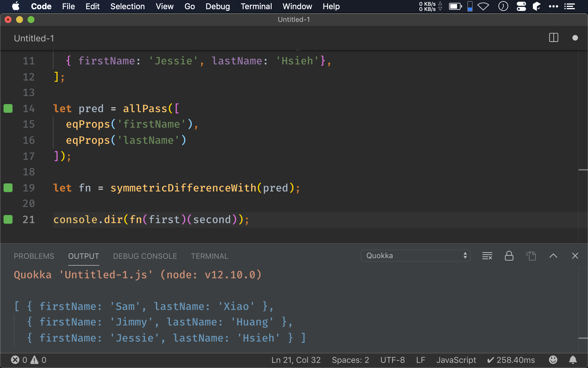Click the unsaved dot close indicator
Screen dimensions: 588x368
pos(575,38)
